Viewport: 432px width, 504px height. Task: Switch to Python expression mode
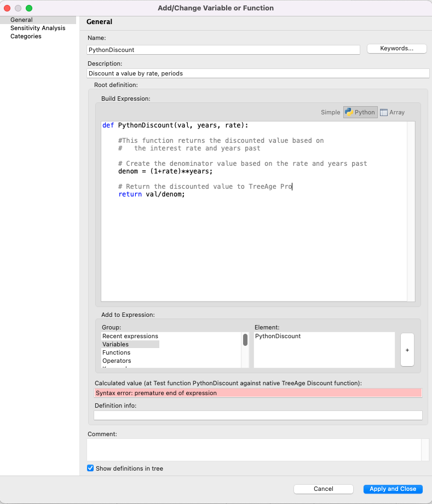360,112
